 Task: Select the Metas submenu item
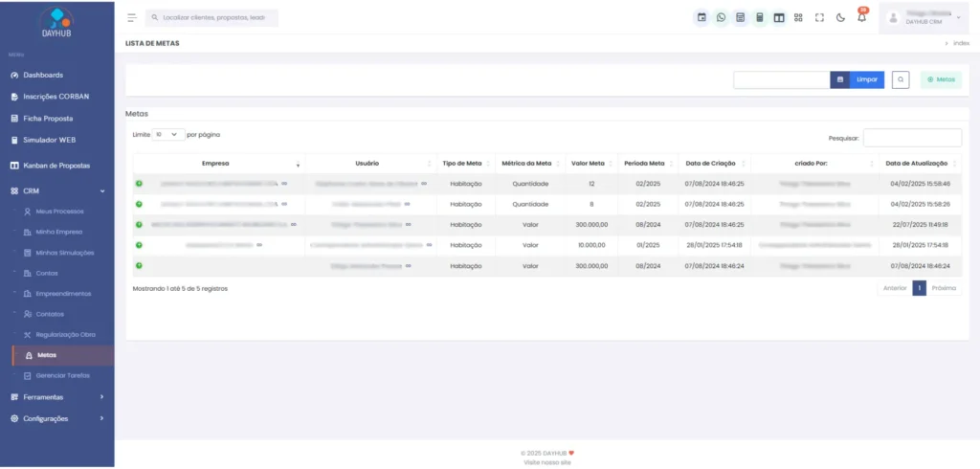[62, 355]
